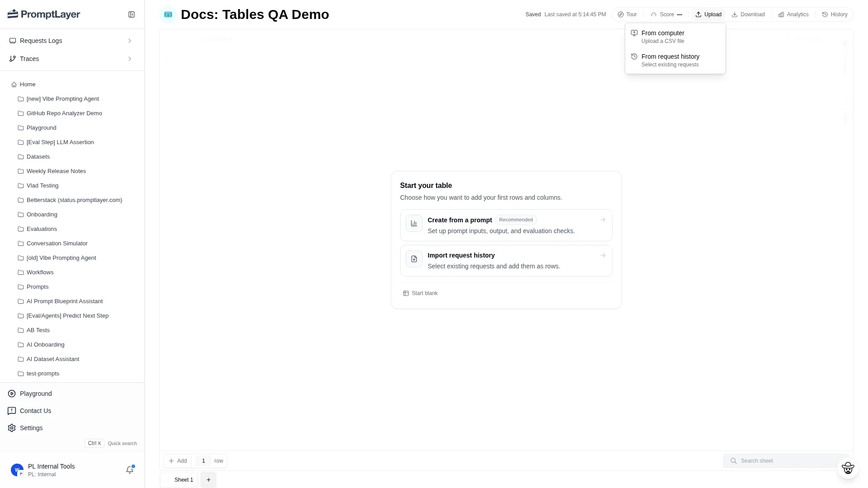Click the Contact Us message icon
Image resolution: width=868 pixels, height=488 pixels.
12,411
